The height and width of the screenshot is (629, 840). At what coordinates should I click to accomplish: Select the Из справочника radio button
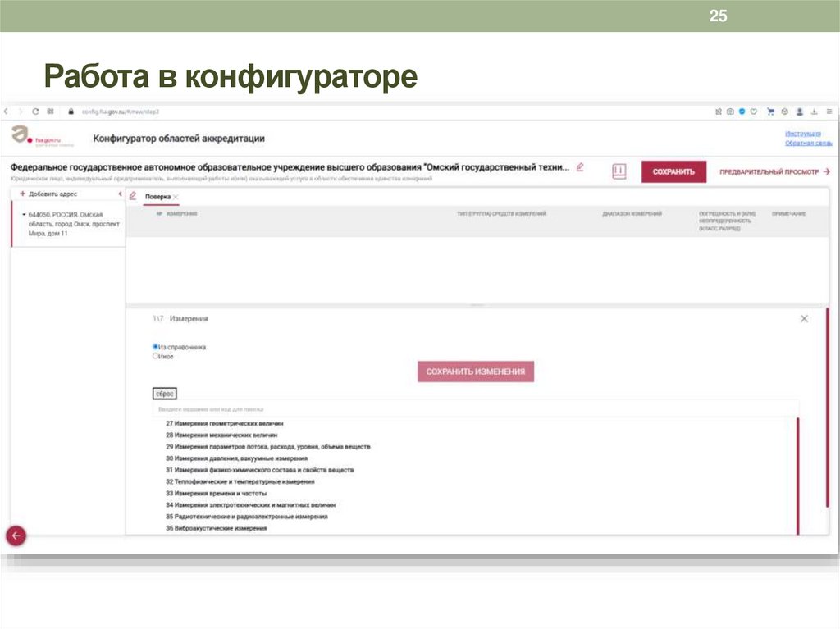click(156, 347)
